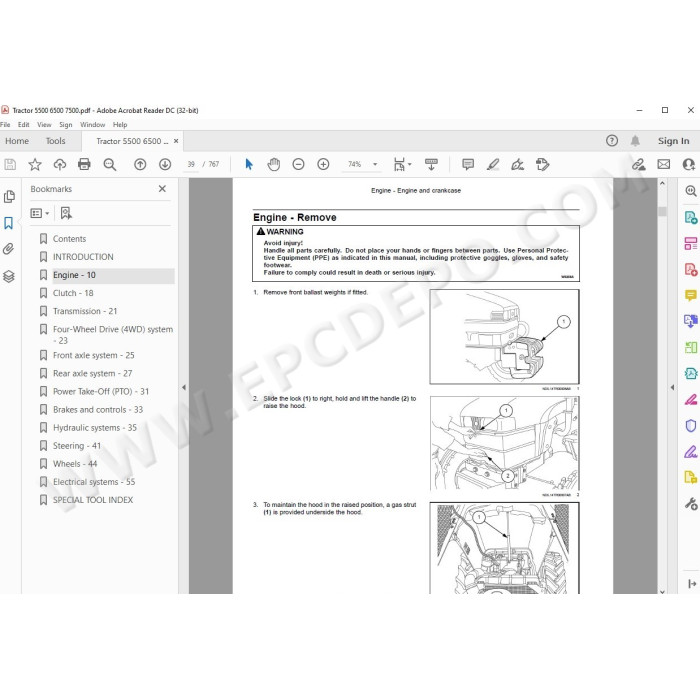The image size is (700, 700).
Task: Upload file to cloud icon
Action: click(59, 165)
